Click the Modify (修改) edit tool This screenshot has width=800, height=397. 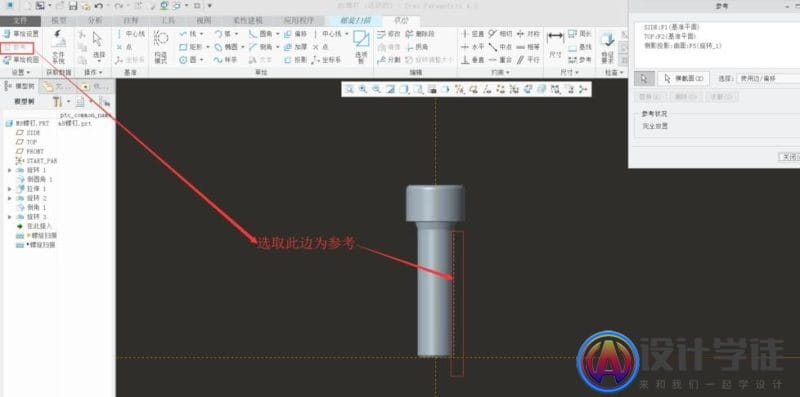click(x=389, y=34)
